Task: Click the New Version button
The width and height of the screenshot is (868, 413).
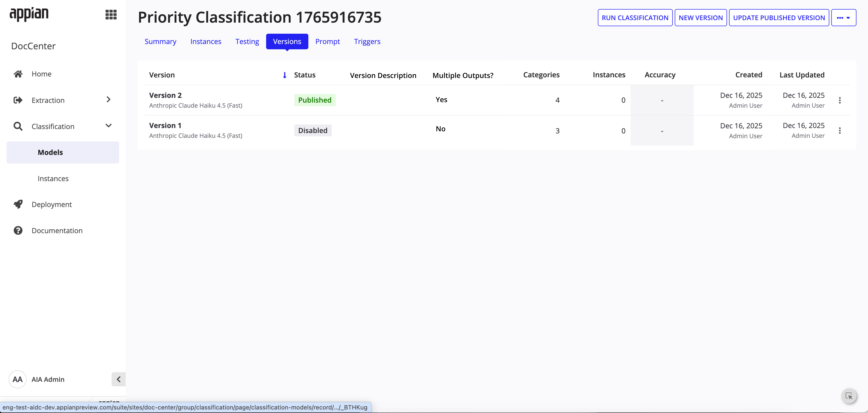Action: pos(701,17)
